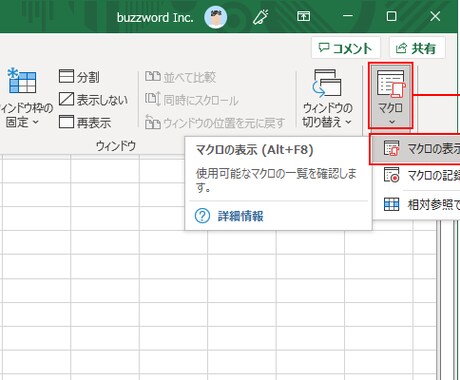This screenshot has height=380, width=460.
Task: Click the マクロの表示 (Alt+F8) tooltip title
Action: [255, 150]
